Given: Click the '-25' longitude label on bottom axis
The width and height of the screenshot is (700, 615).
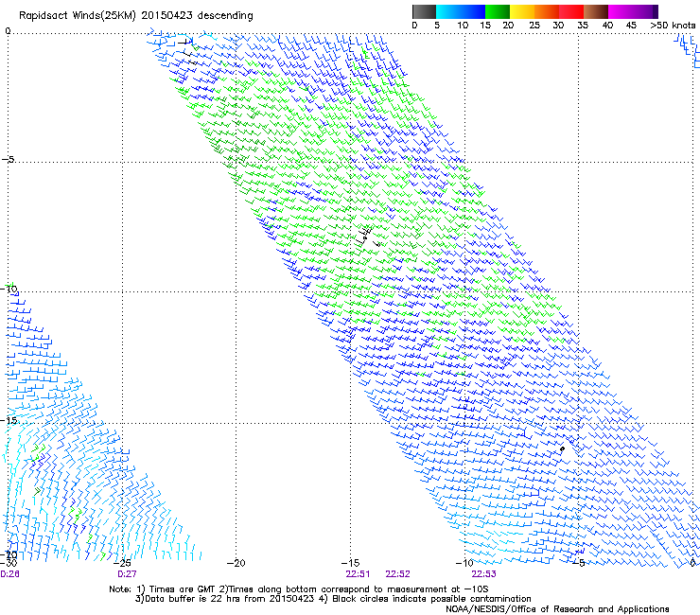Looking at the screenshot, I should click(122, 563).
